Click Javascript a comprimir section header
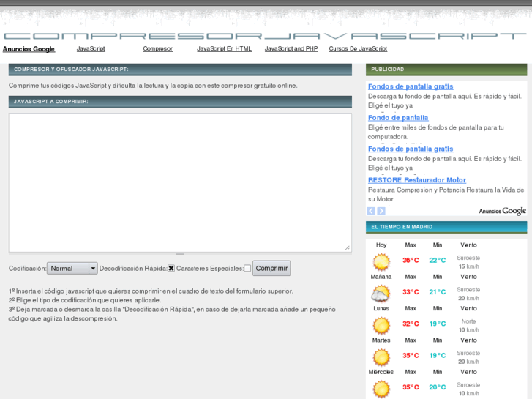This screenshot has height=399, width=532. tap(180, 102)
